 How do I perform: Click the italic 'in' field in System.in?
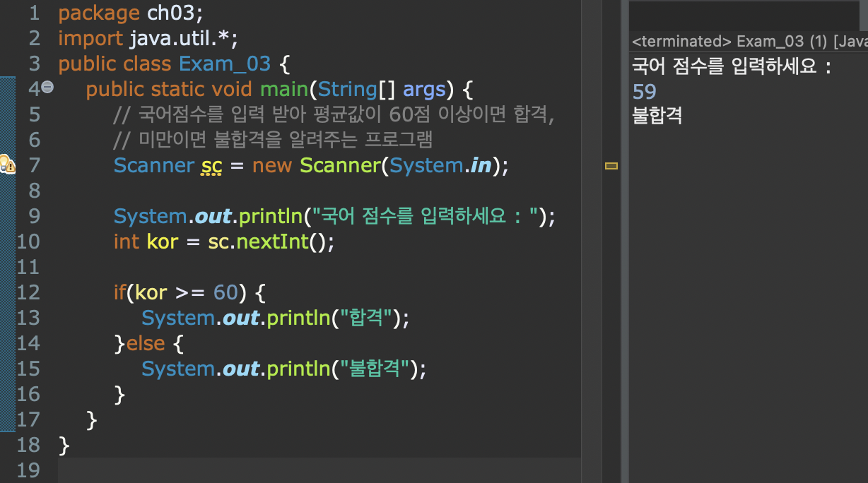[x=481, y=165]
